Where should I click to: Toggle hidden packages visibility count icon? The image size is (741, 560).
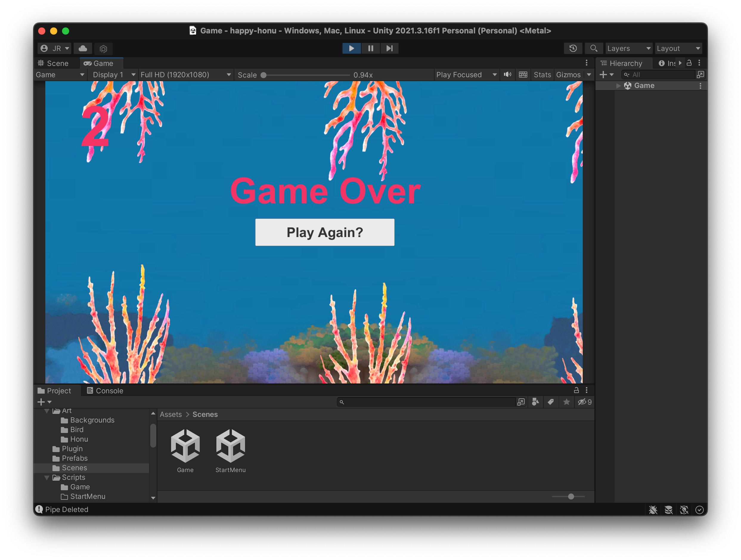click(585, 402)
